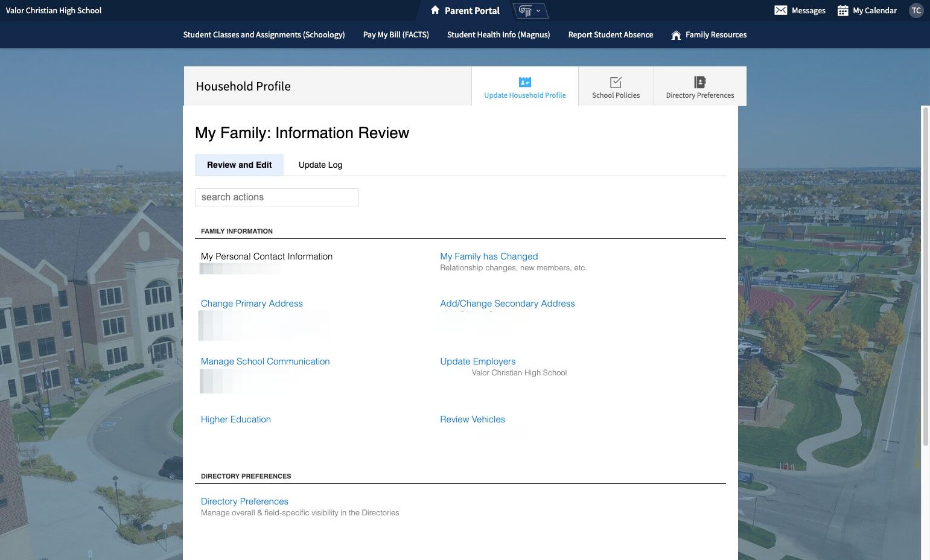Open the My Calendar icon
The image size is (930, 560).
843,10
